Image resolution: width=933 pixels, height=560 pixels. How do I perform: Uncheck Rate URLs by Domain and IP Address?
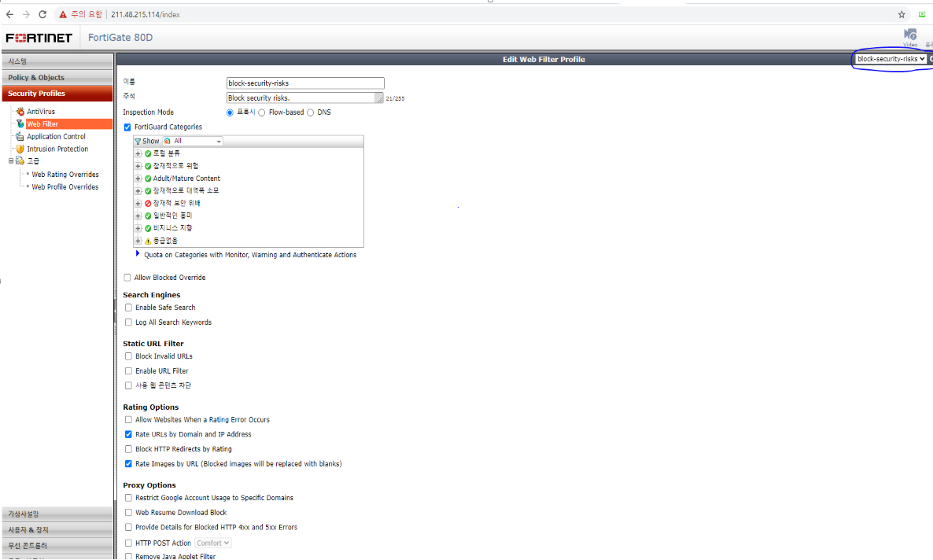128,434
